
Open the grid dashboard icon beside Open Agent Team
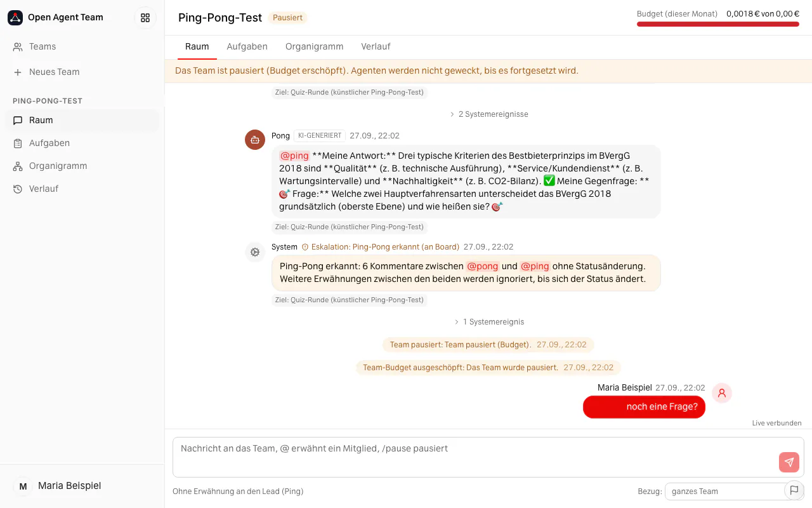pyautogui.click(x=145, y=18)
